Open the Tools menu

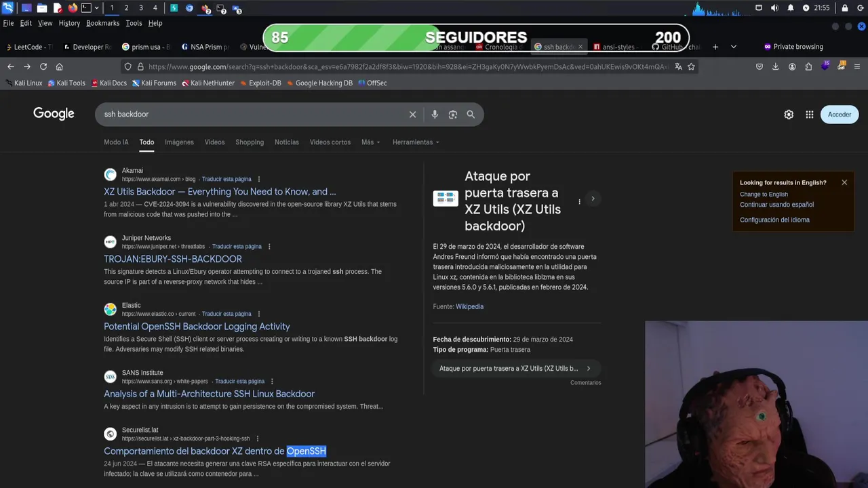[x=134, y=23]
